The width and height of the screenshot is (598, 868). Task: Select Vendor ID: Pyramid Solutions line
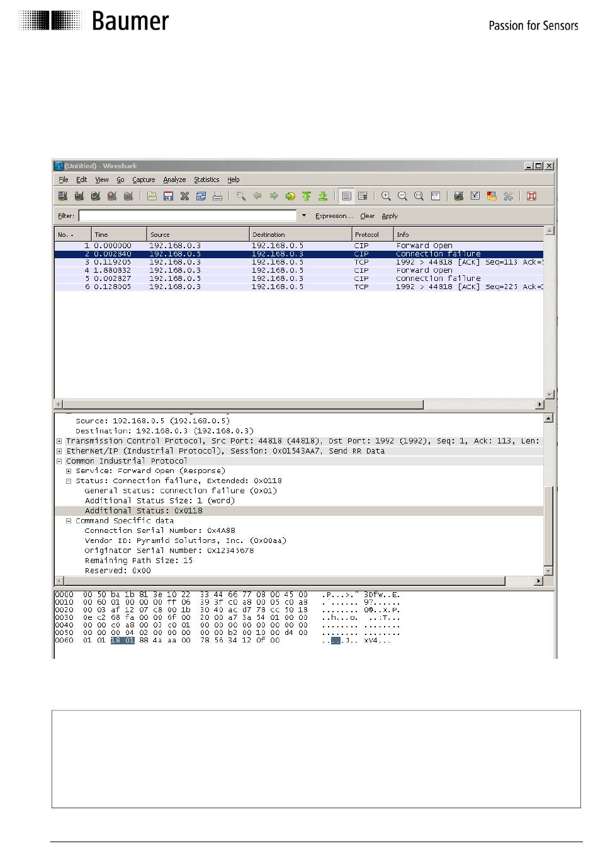[x=185, y=540]
